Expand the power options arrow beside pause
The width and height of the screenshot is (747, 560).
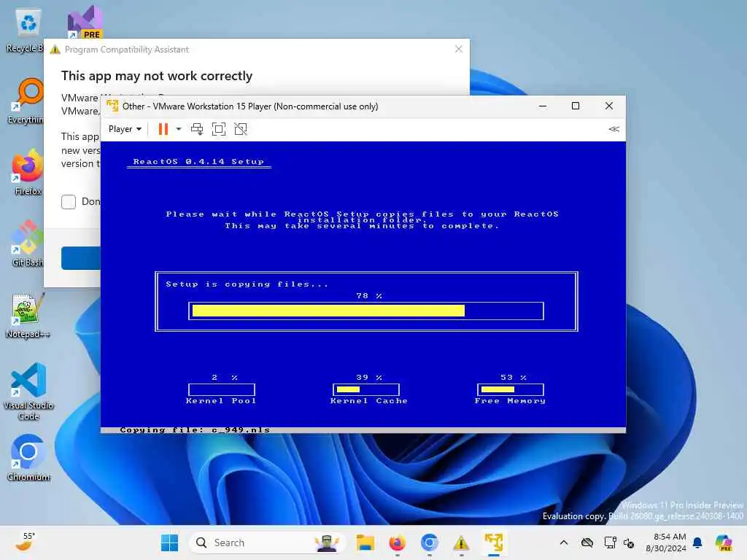coord(179,129)
